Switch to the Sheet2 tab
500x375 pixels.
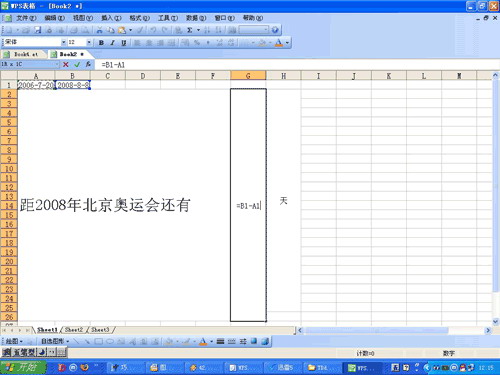point(74,330)
